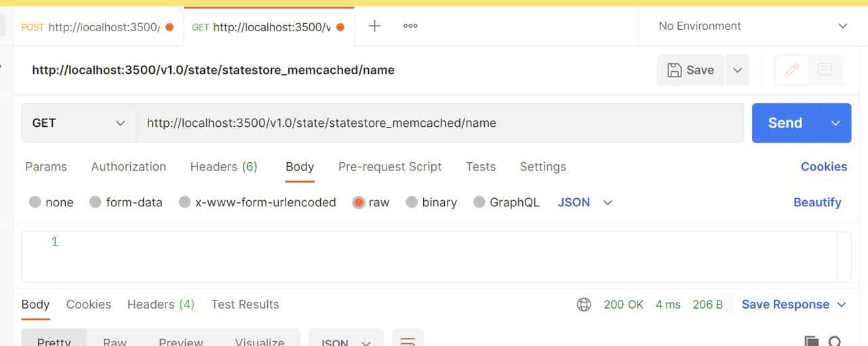The width and height of the screenshot is (868, 346).
Task: Open a new request tab with plus icon
Action: tap(374, 26)
